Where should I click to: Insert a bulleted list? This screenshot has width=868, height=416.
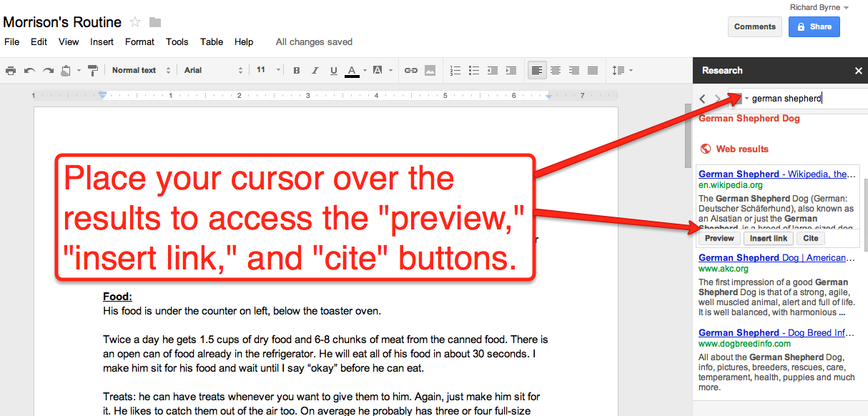point(474,70)
